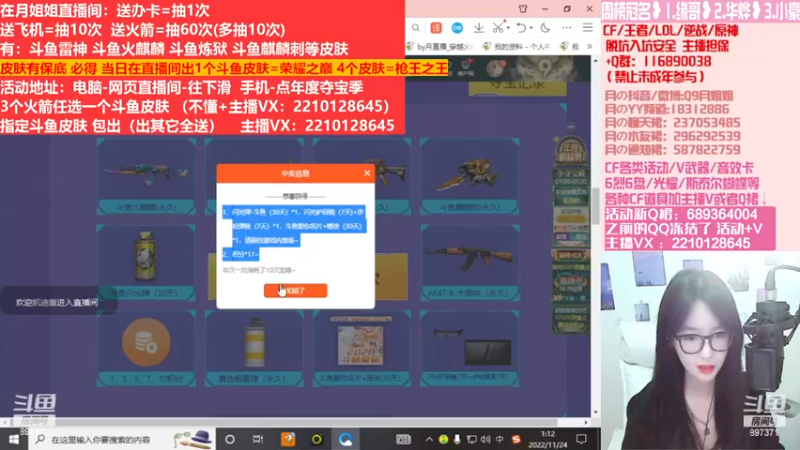Click the scissors screenshot tool icon
The height and width of the screenshot is (450, 800).
pyautogui.click(x=498, y=28)
